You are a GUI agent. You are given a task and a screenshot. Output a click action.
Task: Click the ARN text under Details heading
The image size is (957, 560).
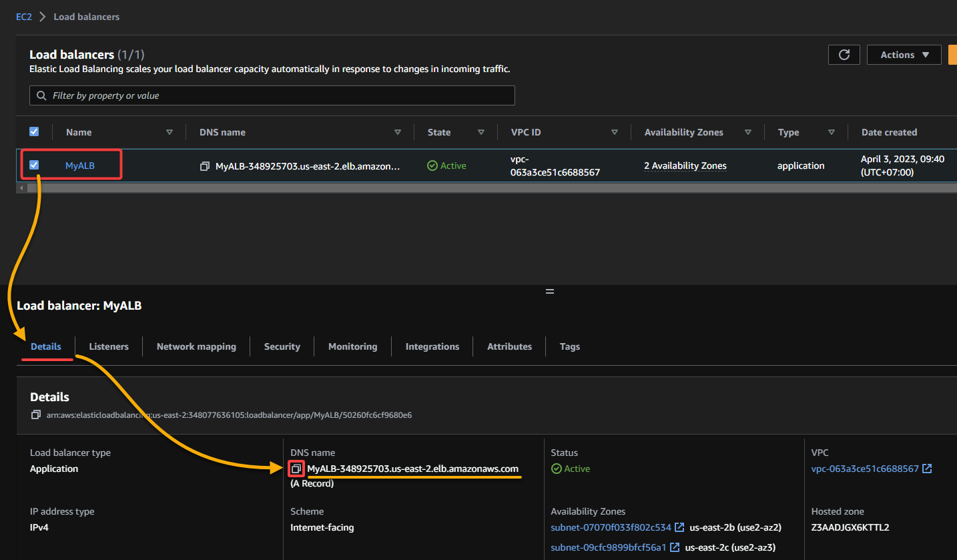coord(229,415)
